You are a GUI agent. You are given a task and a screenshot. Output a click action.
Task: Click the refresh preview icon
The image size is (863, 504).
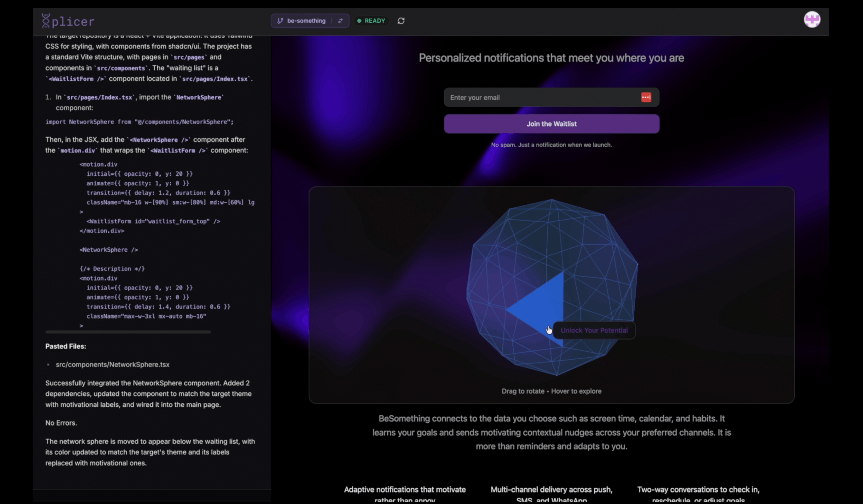click(401, 21)
